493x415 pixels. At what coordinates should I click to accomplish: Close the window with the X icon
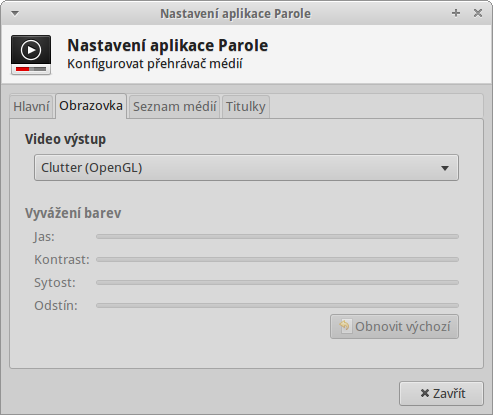point(478,13)
